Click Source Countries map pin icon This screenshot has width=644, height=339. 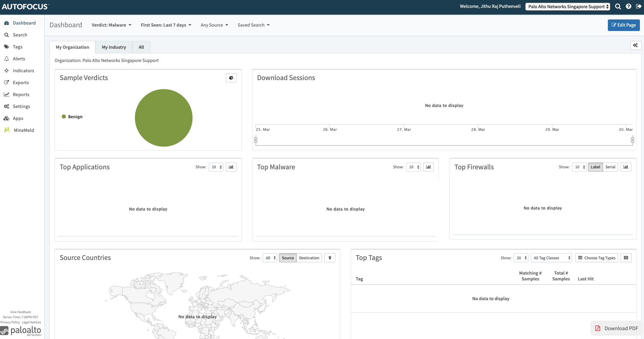330,258
